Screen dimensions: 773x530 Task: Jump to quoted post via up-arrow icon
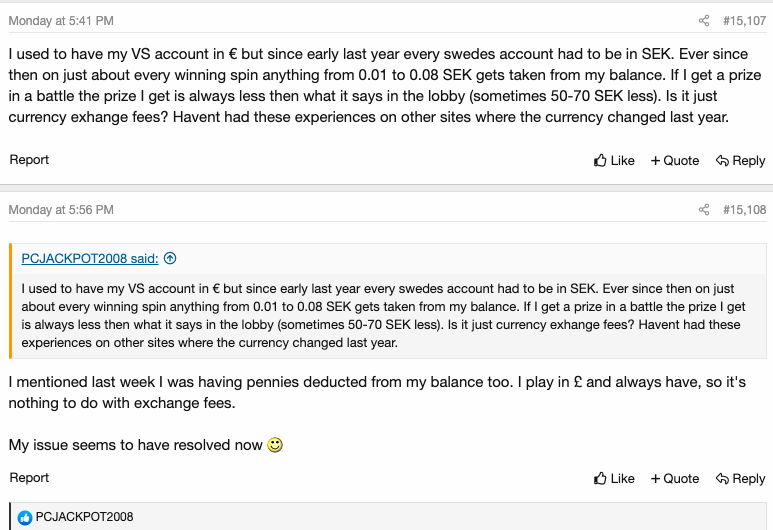tap(170, 258)
